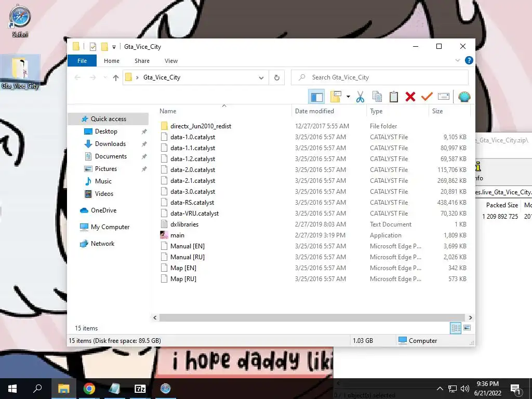The image size is (532, 399).
Task: Show hidden system tray icons
Action: (x=440, y=389)
